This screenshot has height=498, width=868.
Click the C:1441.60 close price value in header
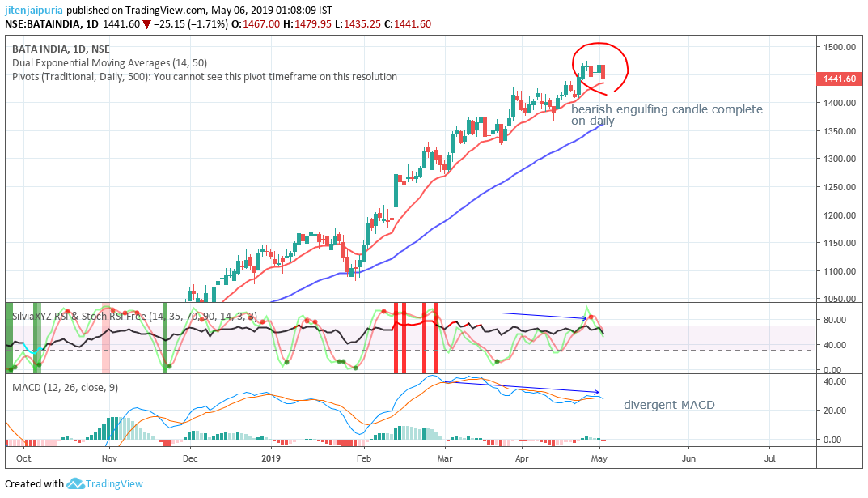tap(408, 23)
